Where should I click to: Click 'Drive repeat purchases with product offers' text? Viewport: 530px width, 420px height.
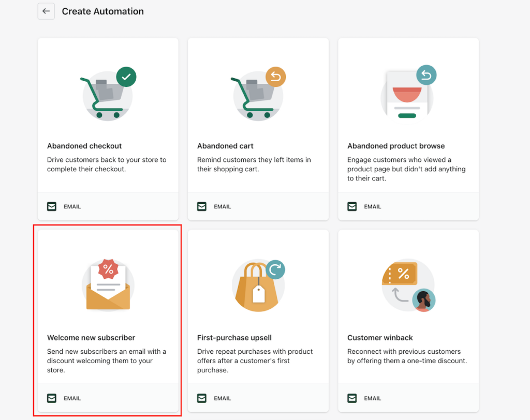pyautogui.click(x=255, y=361)
